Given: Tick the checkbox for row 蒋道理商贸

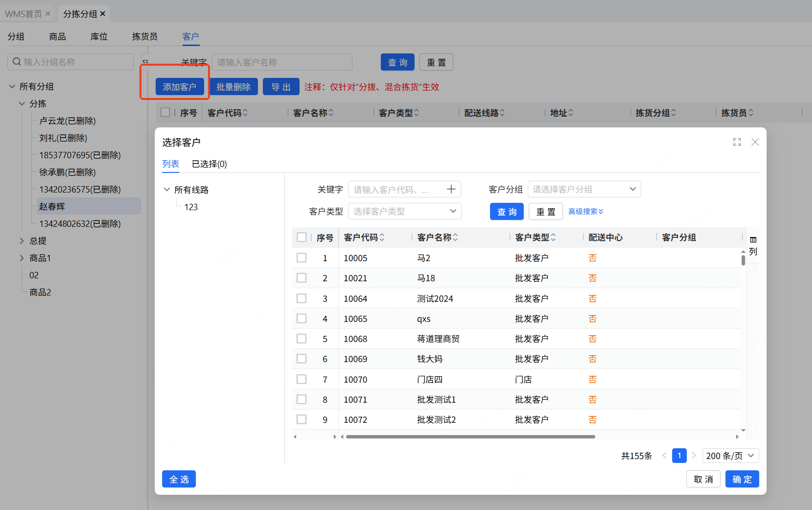Looking at the screenshot, I should tap(302, 339).
